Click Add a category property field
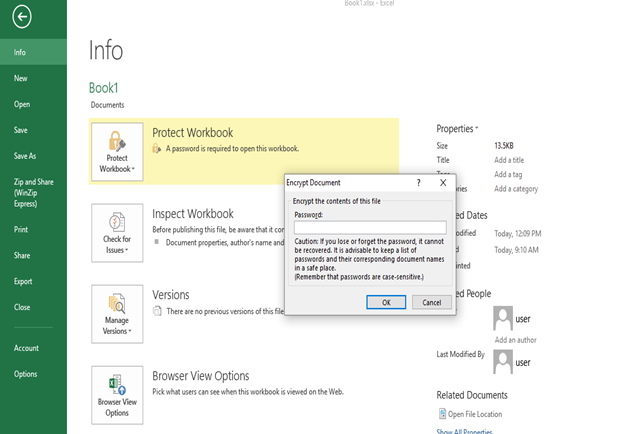 point(516,189)
